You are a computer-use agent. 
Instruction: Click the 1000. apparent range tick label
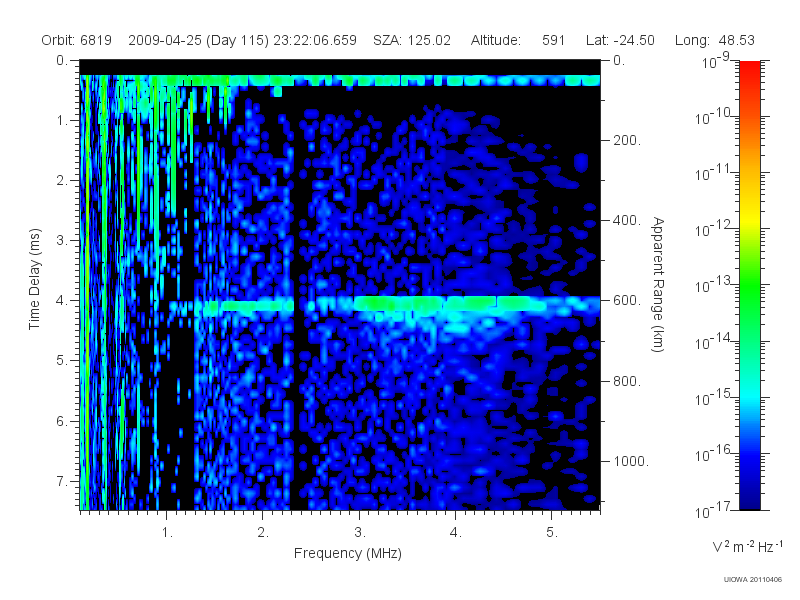(631, 461)
